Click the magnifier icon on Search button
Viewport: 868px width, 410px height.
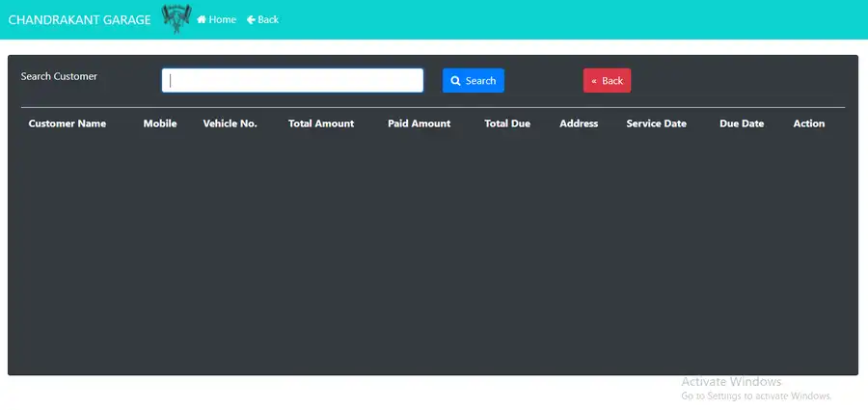(455, 81)
